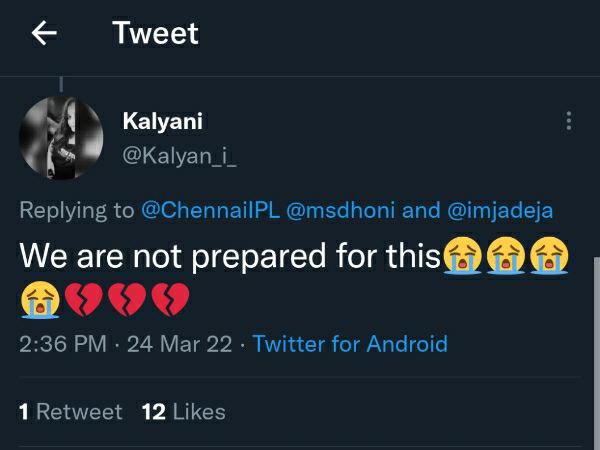The image size is (600, 450).
Task: Click the 'Replying to' label
Action: 77,210
